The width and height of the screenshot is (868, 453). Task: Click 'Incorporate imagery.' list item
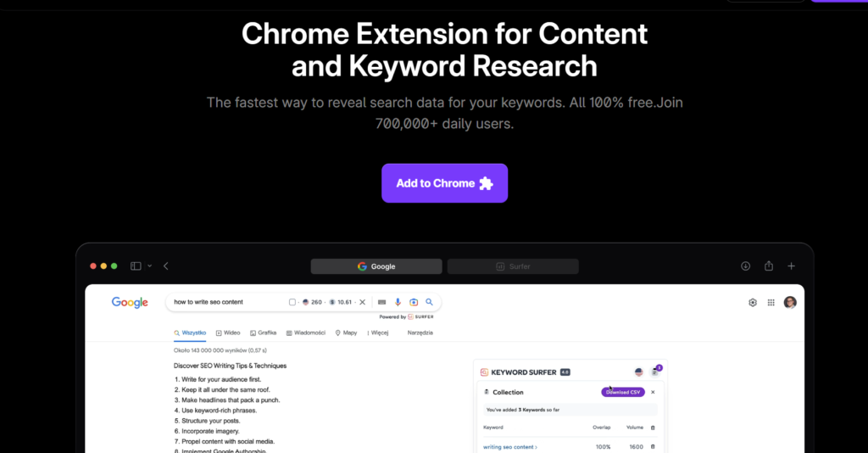(210, 431)
